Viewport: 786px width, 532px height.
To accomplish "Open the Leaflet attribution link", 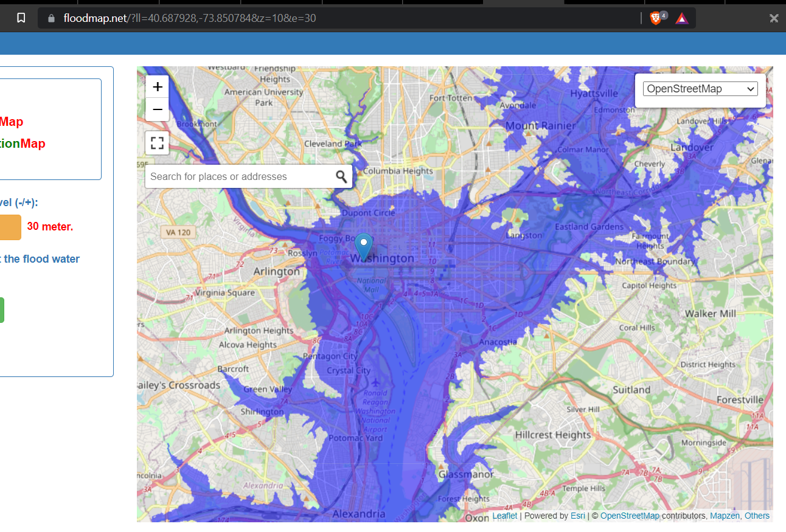I will [505, 516].
